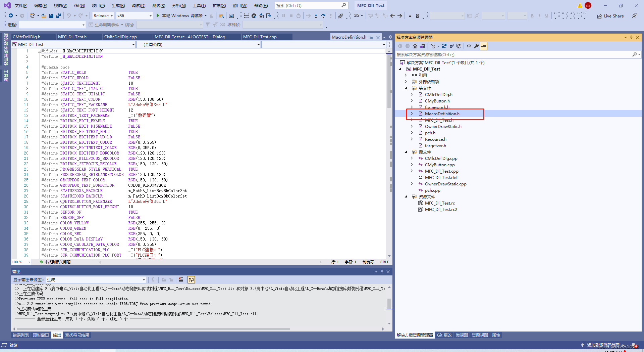Click the feedback icon beside Live Share
Viewport: 644px width, 352px height.
(634, 16)
